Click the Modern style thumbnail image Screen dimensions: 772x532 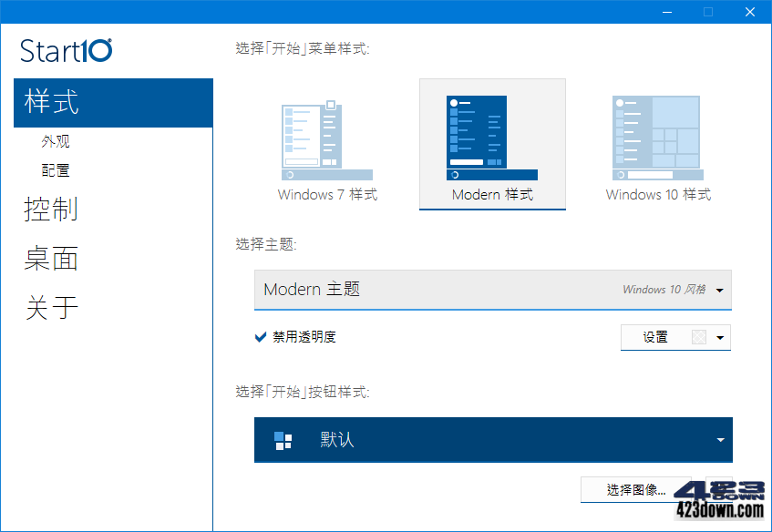tap(492, 135)
